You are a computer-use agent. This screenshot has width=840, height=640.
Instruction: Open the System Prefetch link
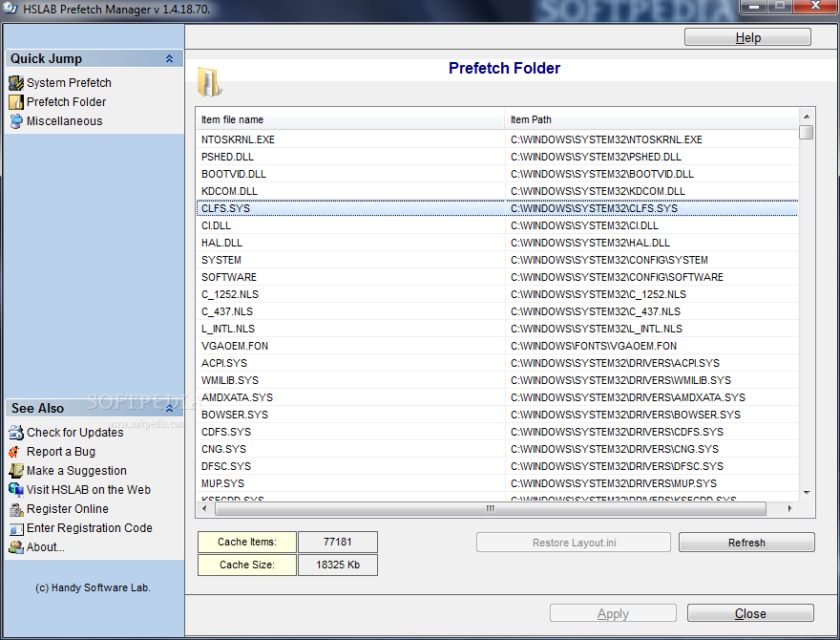pyautogui.click(x=69, y=82)
